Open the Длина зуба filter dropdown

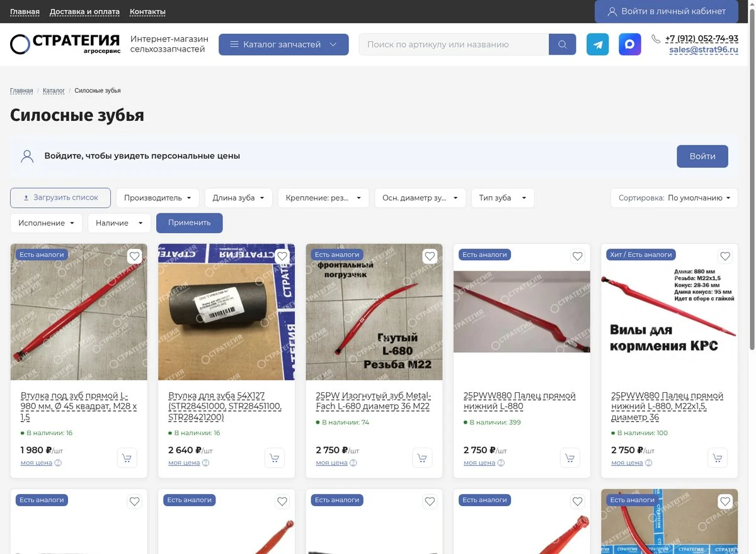tap(239, 198)
